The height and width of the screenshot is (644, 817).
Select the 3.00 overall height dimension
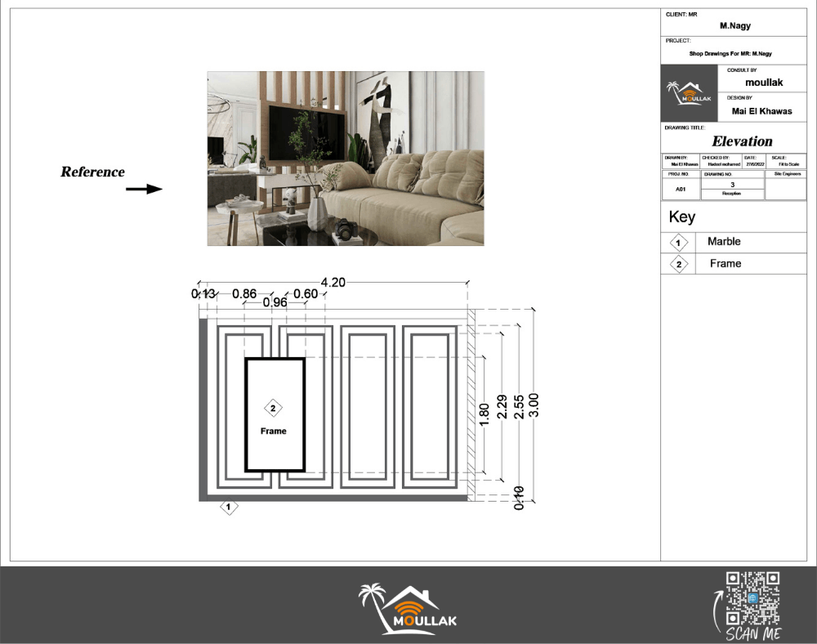pos(534,406)
